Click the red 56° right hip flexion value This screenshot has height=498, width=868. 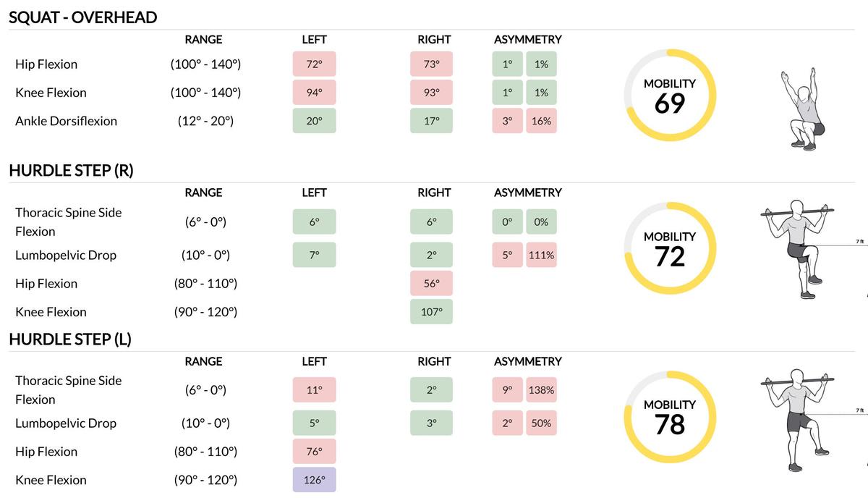tap(431, 284)
